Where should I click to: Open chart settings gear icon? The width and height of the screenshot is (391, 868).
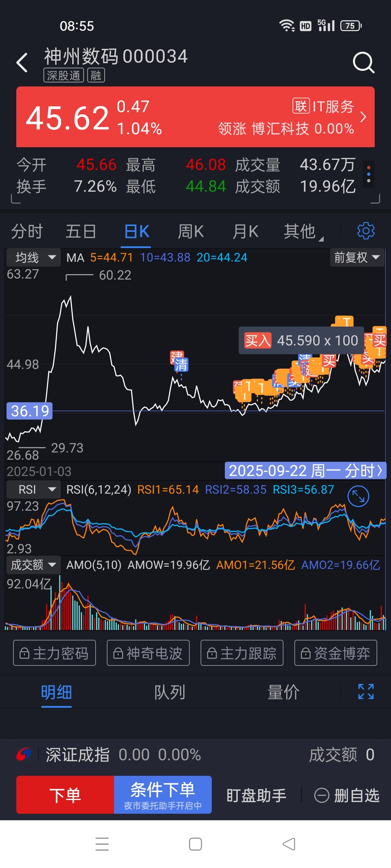pos(366,231)
